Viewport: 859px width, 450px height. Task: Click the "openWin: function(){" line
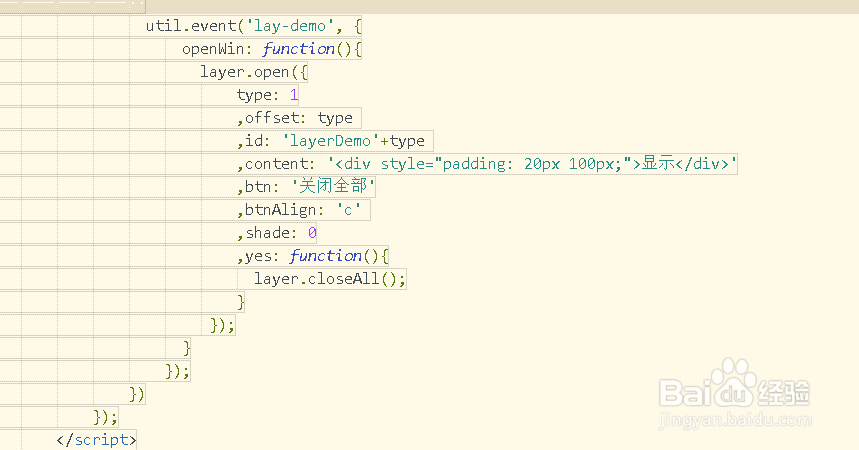pos(272,49)
